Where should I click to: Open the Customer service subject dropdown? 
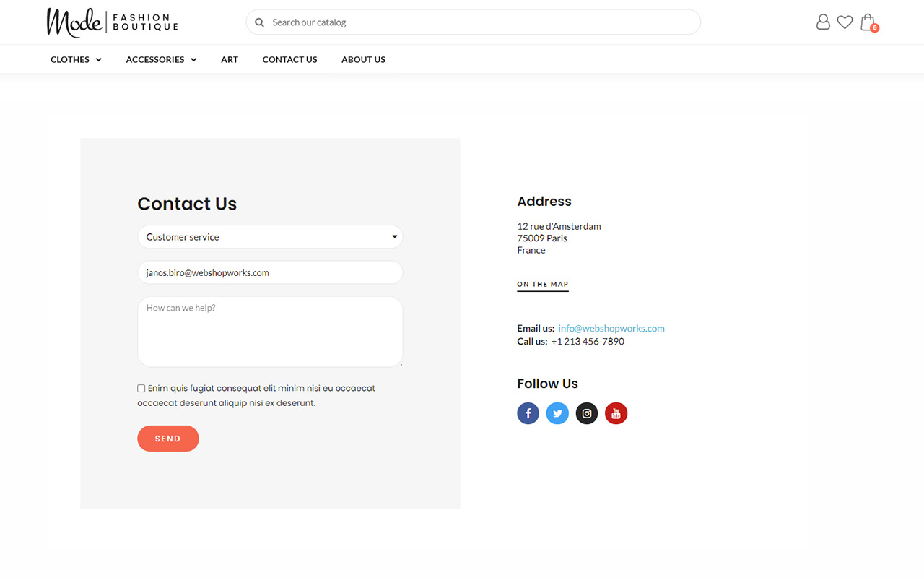[270, 237]
